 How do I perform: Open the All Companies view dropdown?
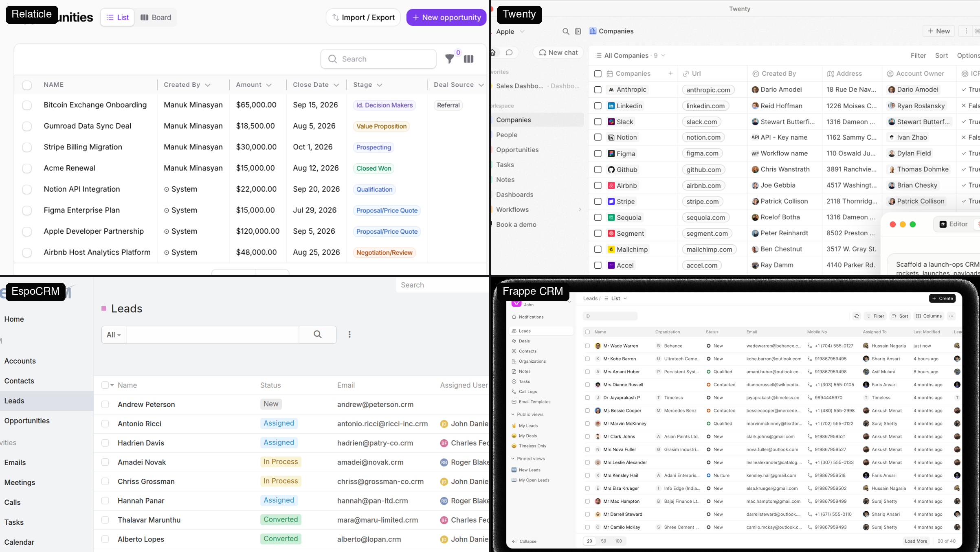point(630,56)
